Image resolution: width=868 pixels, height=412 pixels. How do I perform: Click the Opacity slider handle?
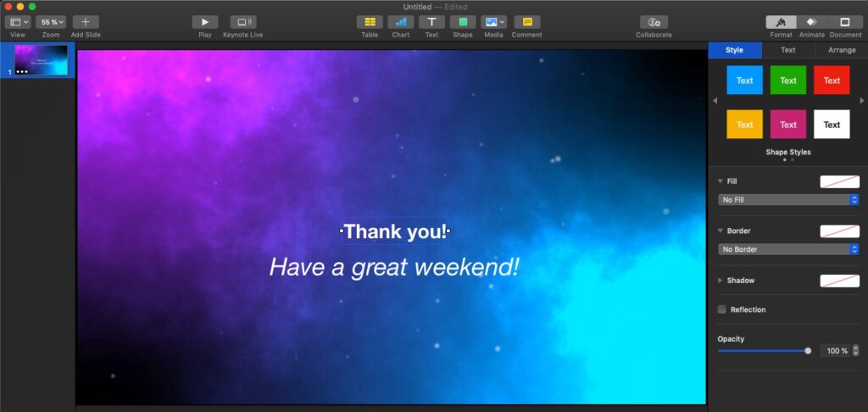click(x=808, y=351)
